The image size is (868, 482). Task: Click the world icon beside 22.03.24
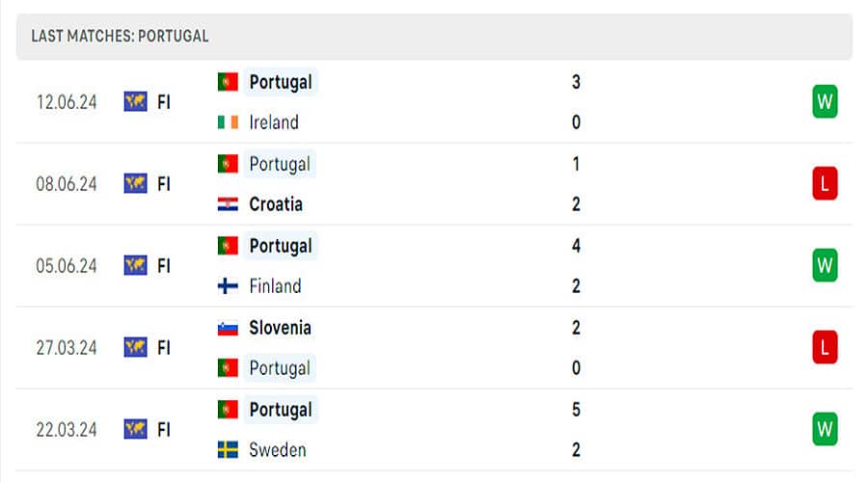point(135,429)
